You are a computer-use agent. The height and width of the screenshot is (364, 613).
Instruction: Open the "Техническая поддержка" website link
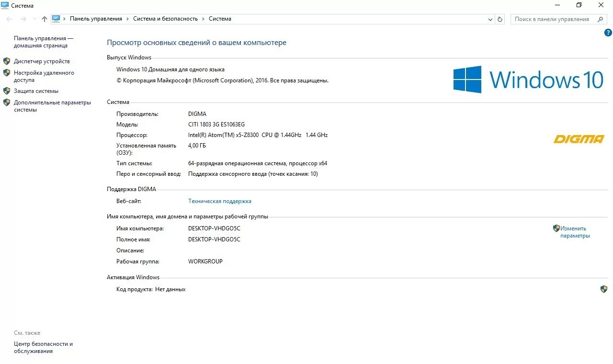(x=219, y=201)
